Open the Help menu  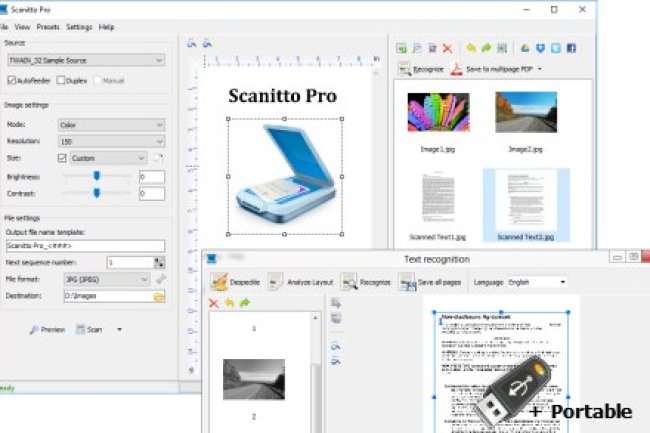pos(106,27)
